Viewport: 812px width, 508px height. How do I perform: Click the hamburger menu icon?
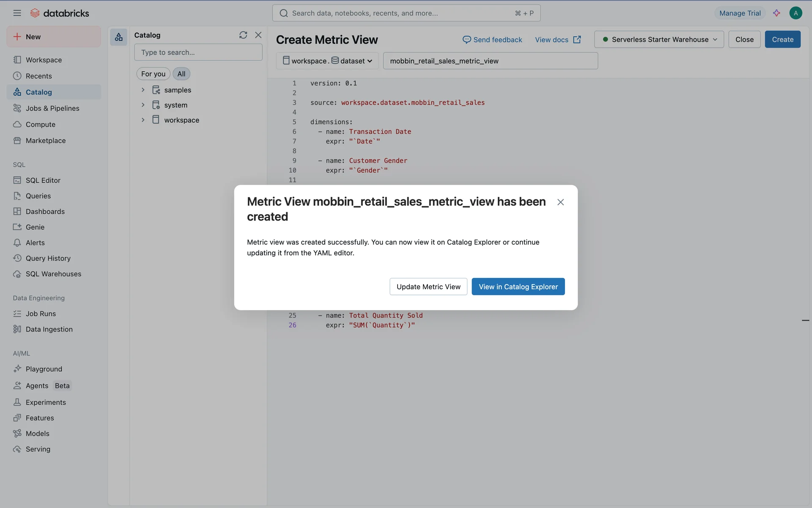pyautogui.click(x=17, y=13)
